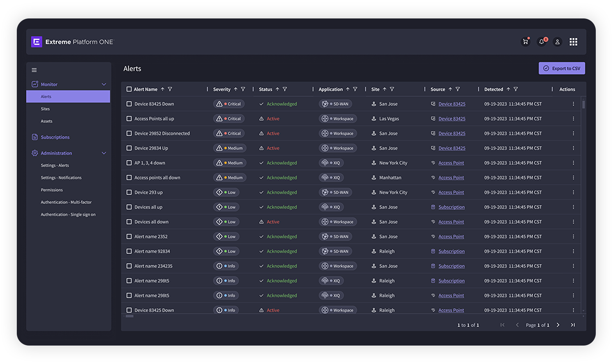Go to the next page arrow

pos(558,325)
